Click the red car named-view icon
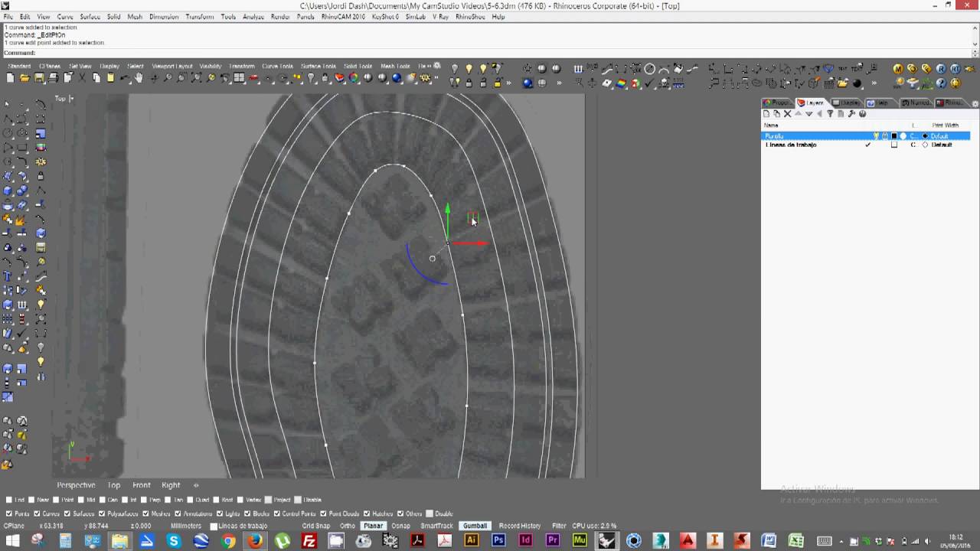 [253, 78]
